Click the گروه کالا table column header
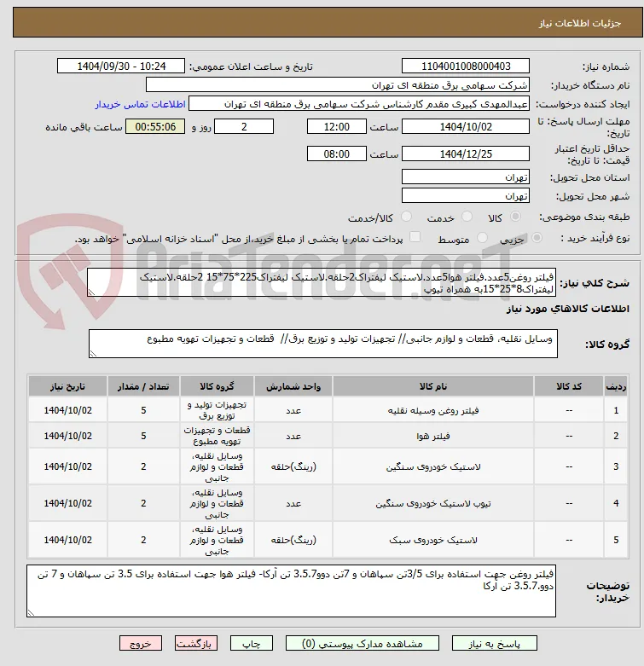This screenshot has width=644, height=666. click(x=217, y=386)
